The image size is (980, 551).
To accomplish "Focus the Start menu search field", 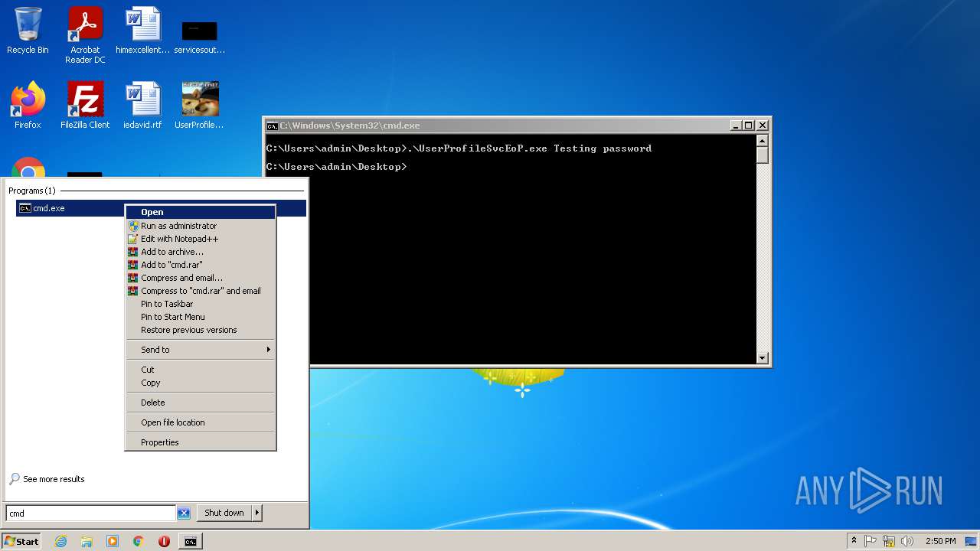I will tap(91, 514).
